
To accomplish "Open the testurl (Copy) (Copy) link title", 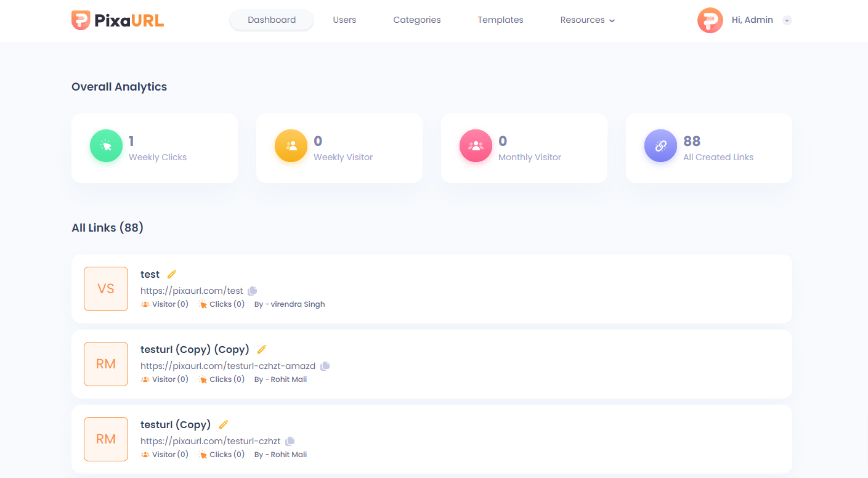I will pyautogui.click(x=195, y=349).
